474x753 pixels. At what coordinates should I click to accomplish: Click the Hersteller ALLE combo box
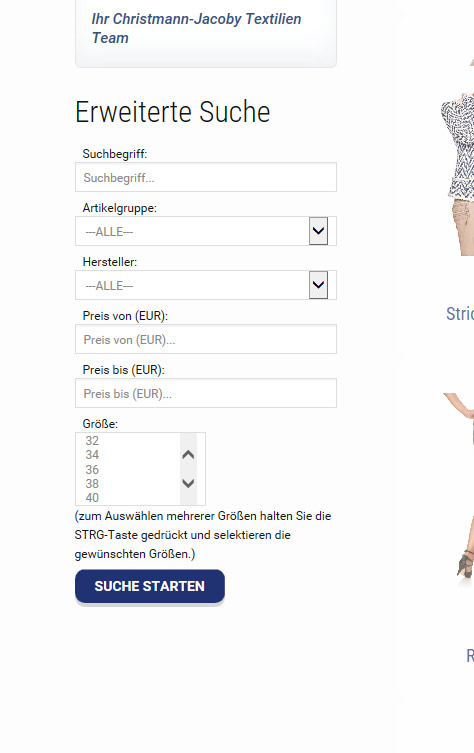(206, 285)
